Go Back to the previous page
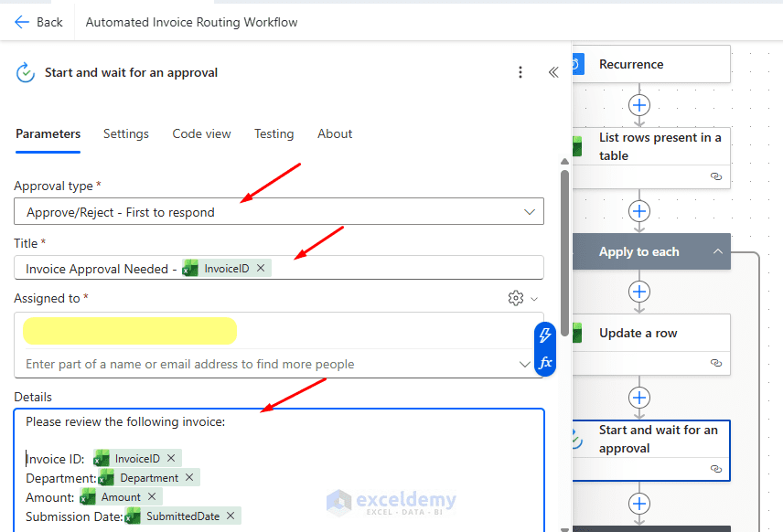 click(39, 22)
